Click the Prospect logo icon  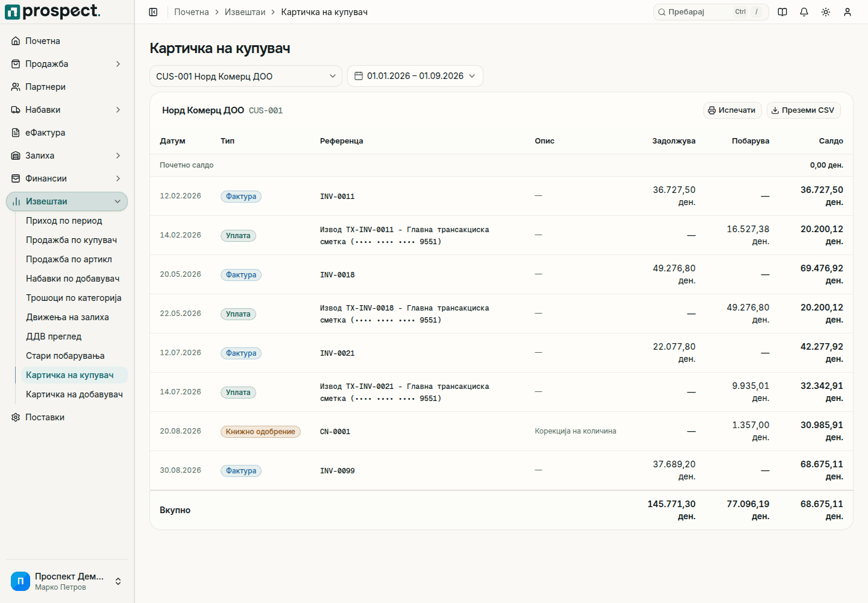(12, 12)
